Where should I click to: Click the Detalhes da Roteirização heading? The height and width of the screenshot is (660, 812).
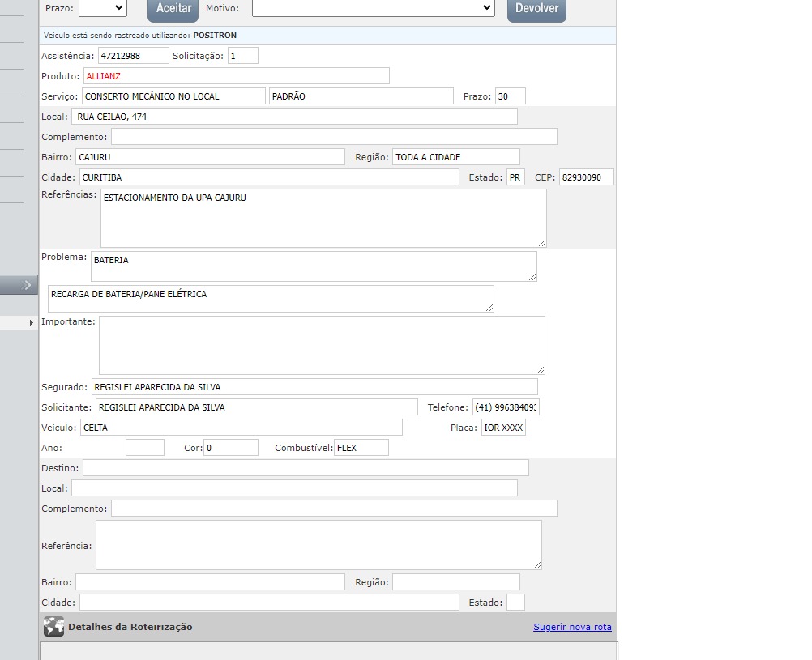pos(130,626)
